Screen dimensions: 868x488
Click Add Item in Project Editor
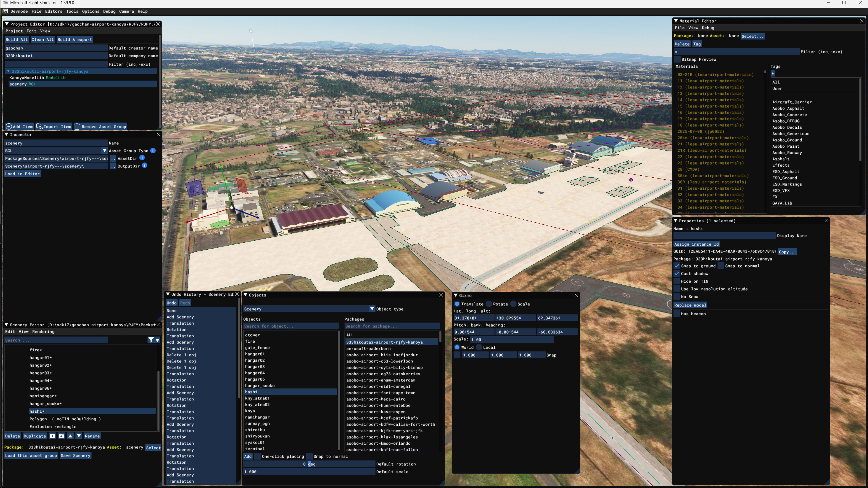[19, 127]
